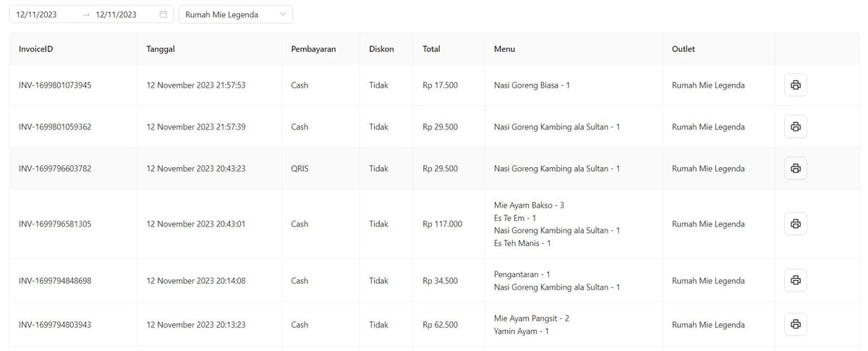Print invoice INV-1699794848698 with Pengantaran

[795, 281]
